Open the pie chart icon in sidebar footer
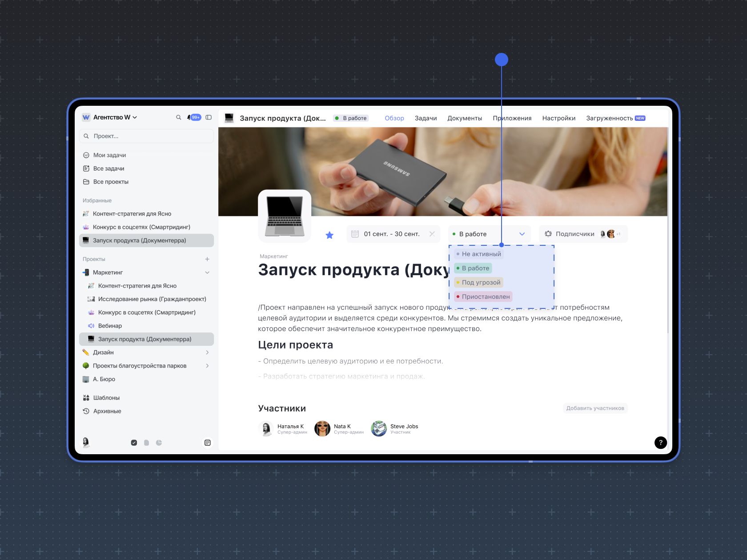747x560 pixels. [159, 443]
